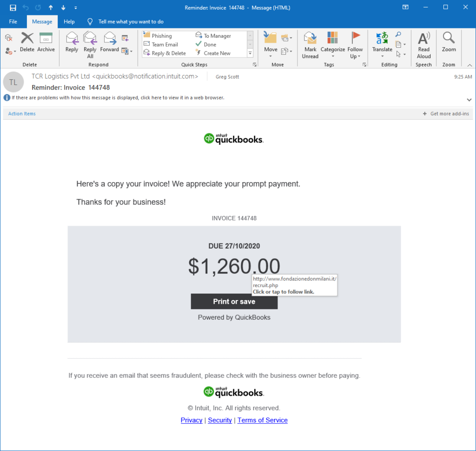
Task: Click info bar to view in browser
Action: coord(118,98)
